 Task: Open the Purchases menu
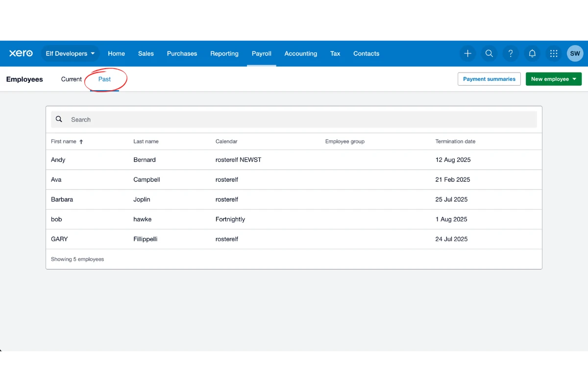click(182, 53)
